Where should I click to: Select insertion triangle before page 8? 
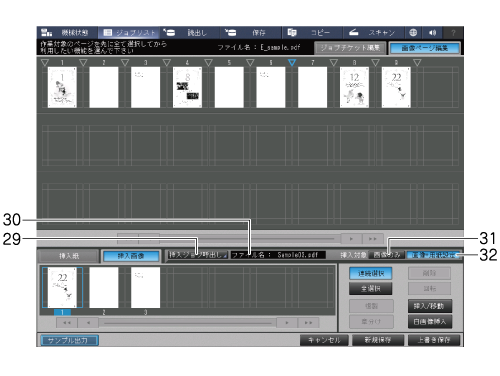[334, 62]
